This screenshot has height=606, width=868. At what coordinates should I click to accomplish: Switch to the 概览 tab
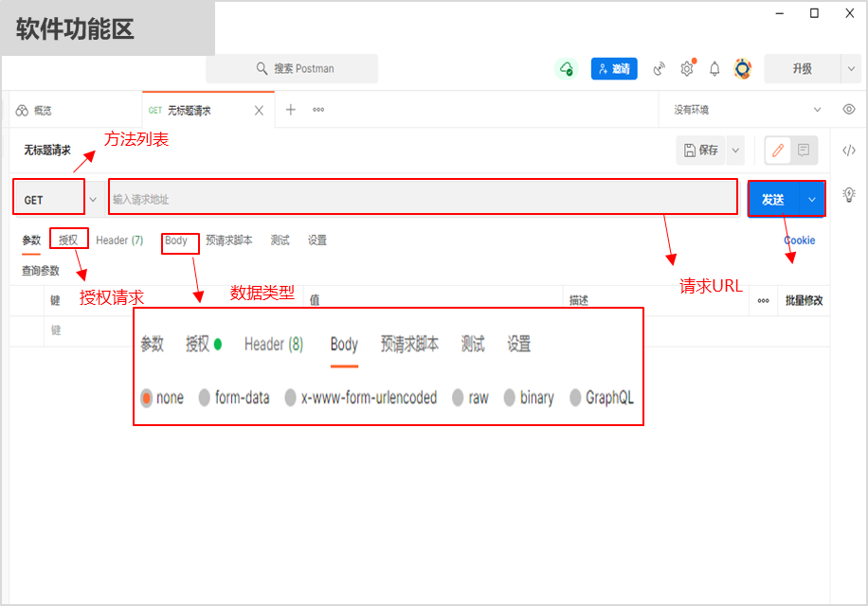click(x=38, y=110)
